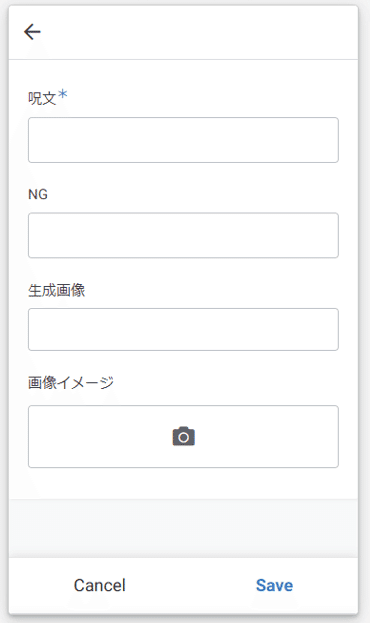Select the 生成画像 label text
Image resolution: width=370 pixels, height=623 pixels.
coord(56,290)
